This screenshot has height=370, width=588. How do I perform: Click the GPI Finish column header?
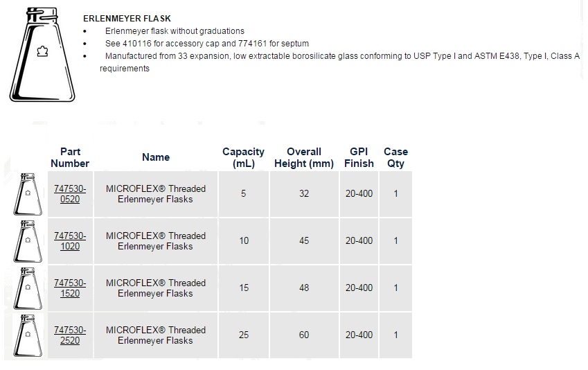point(359,157)
